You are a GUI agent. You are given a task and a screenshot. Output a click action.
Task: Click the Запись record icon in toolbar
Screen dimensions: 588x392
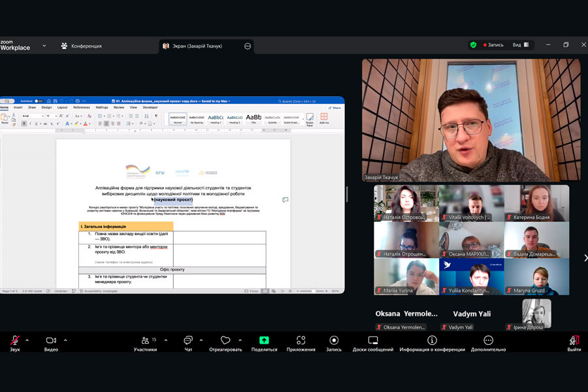(334, 340)
